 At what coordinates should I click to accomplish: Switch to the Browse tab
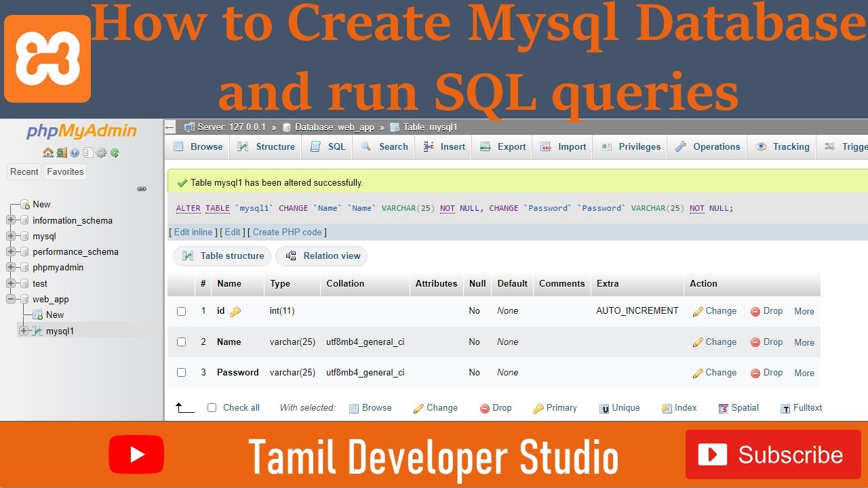click(198, 147)
